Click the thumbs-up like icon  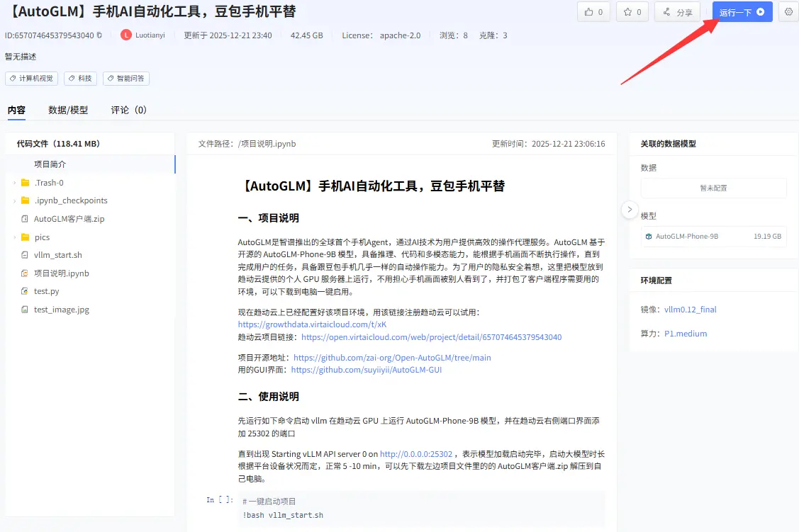tap(588, 12)
